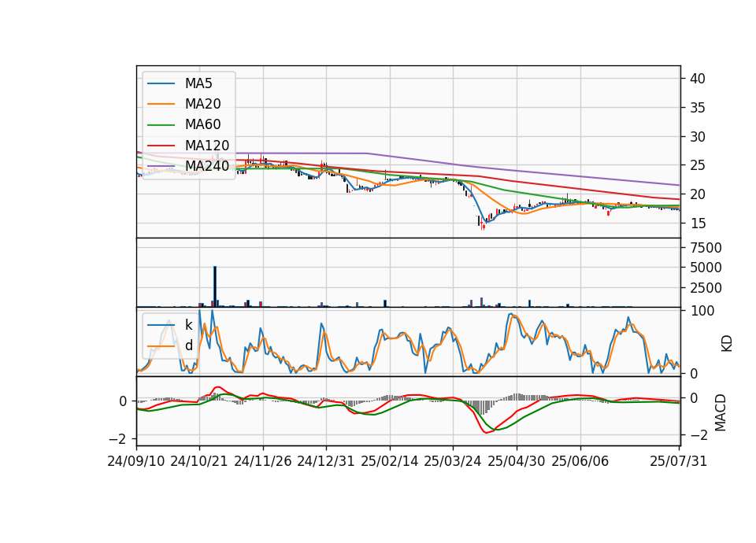Click the volume axis value 7500
Screen dimensions: 756x543
[706, 248]
